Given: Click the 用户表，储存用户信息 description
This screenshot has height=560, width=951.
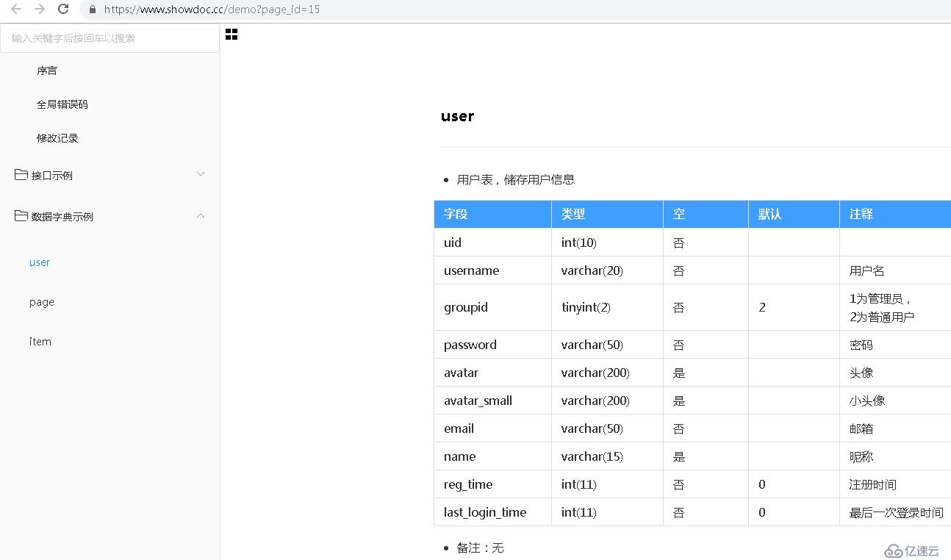Looking at the screenshot, I should pos(516,179).
